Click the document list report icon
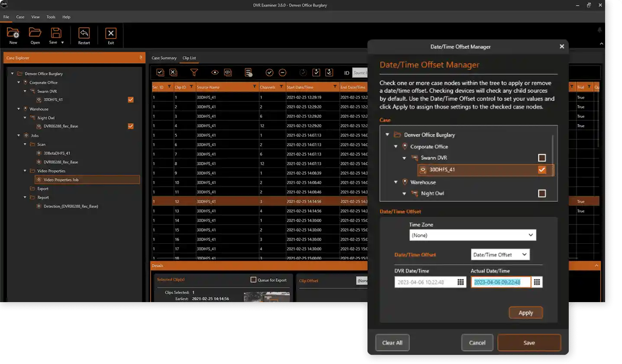This screenshot has height=364, width=622. pos(248,72)
